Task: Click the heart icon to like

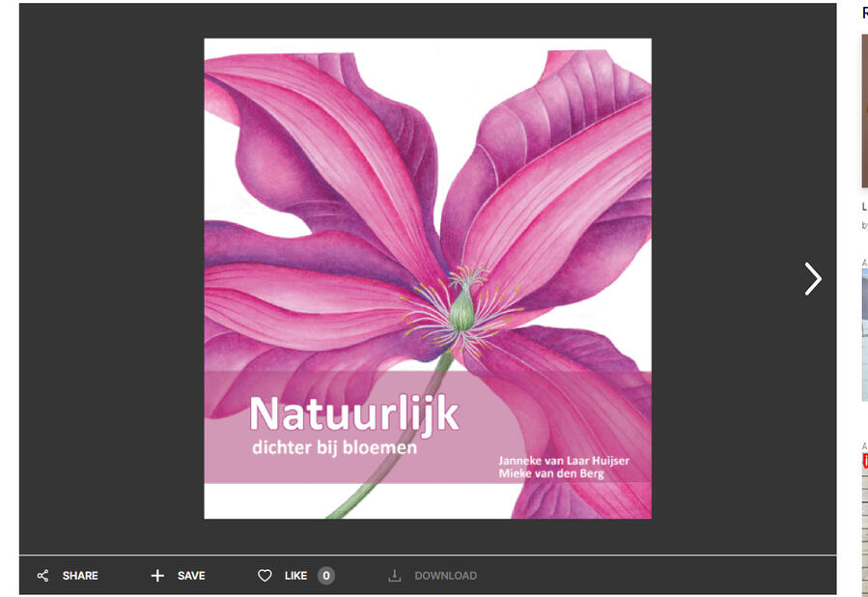Action: click(265, 576)
